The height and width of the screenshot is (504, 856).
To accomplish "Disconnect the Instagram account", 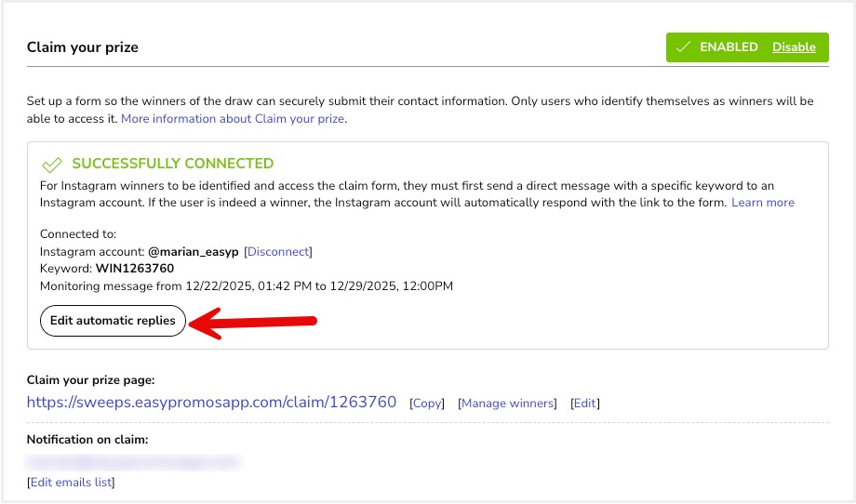I will tap(278, 251).
